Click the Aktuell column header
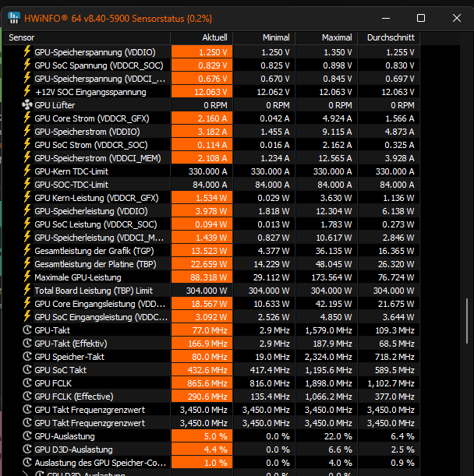This screenshot has width=474, height=476. click(x=202, y=37)
